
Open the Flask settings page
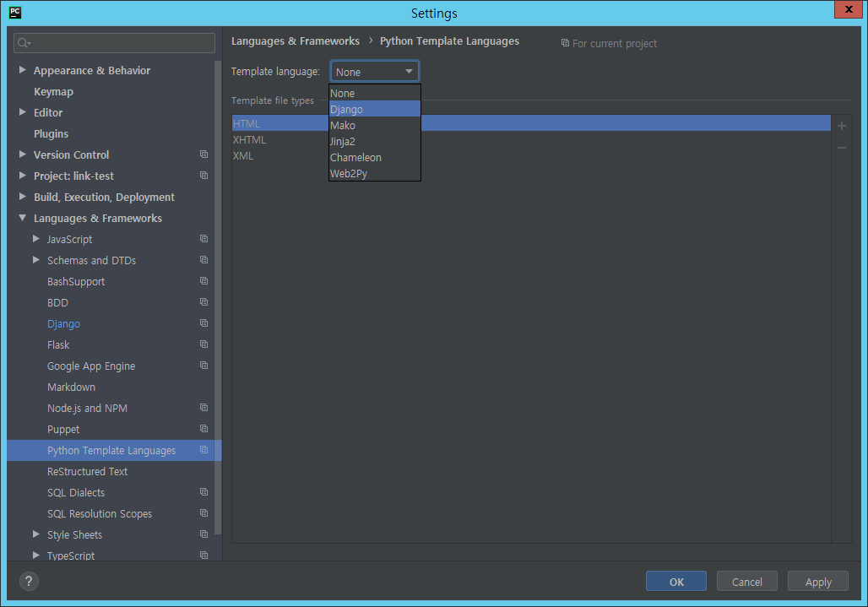58,344
